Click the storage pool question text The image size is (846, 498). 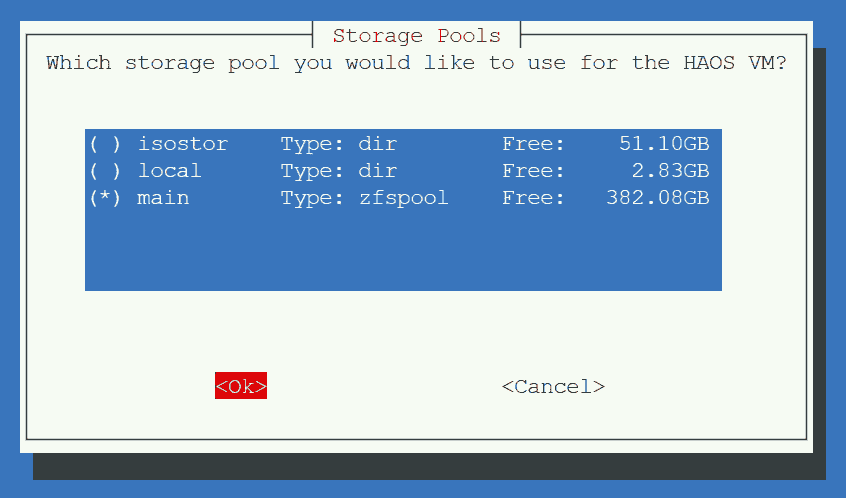click(416, 63)
